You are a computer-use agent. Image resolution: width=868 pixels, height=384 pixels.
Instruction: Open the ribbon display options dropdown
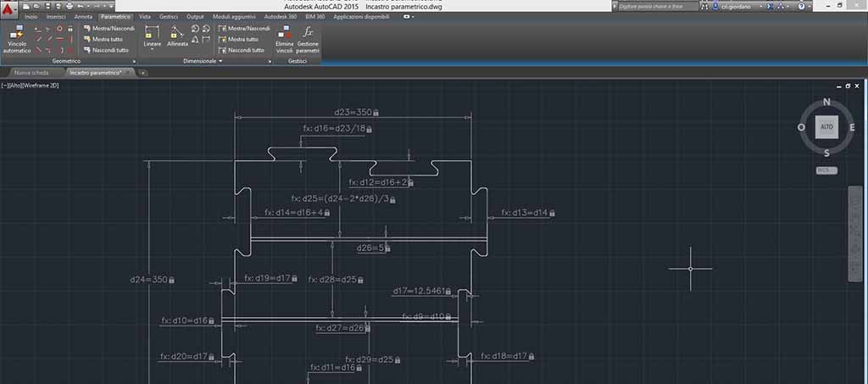point(409,17)
